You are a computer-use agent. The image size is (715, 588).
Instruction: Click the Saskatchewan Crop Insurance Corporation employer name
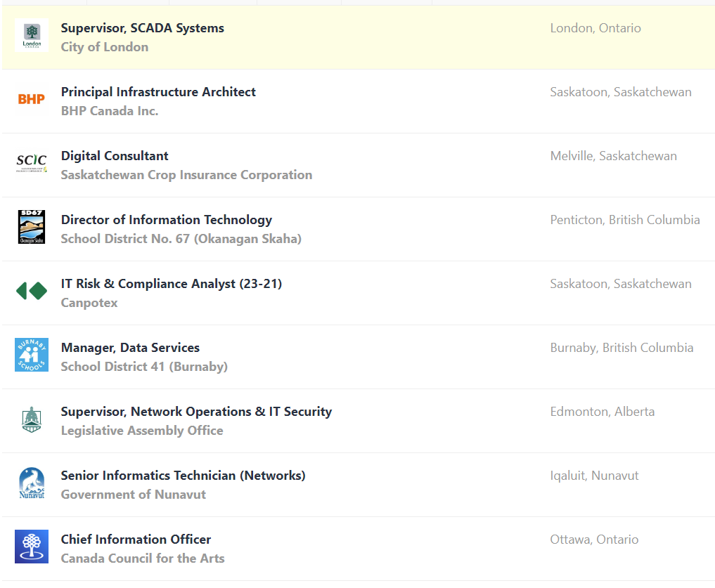point(186,175)
